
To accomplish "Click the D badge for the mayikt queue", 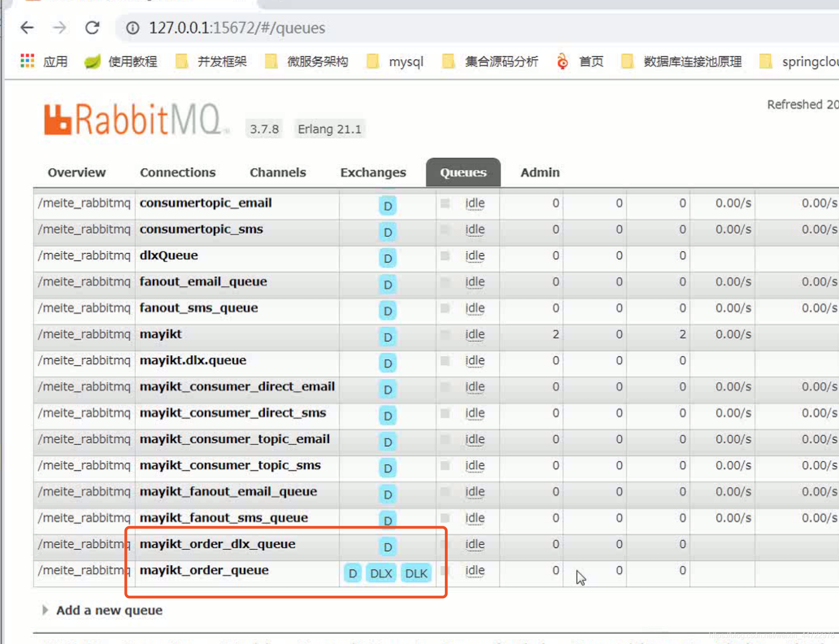I will coord(388,337).
